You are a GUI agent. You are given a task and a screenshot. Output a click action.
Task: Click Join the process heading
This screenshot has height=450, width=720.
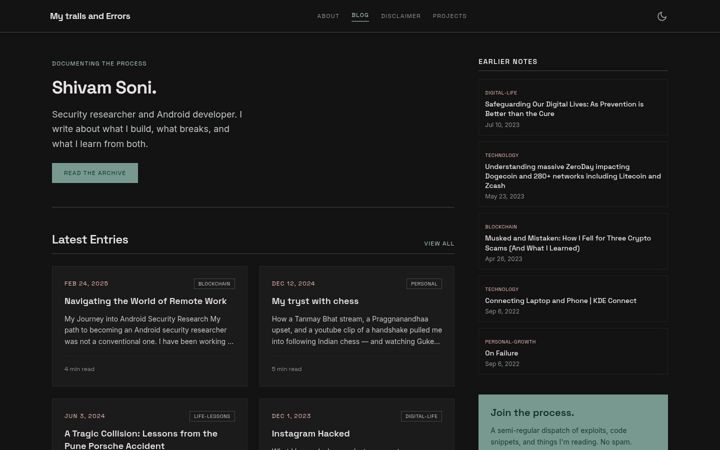point(532,413)
